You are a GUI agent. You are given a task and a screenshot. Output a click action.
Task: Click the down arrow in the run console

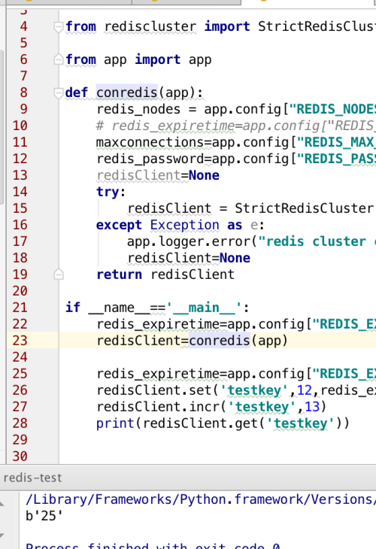tap(2, 536)
